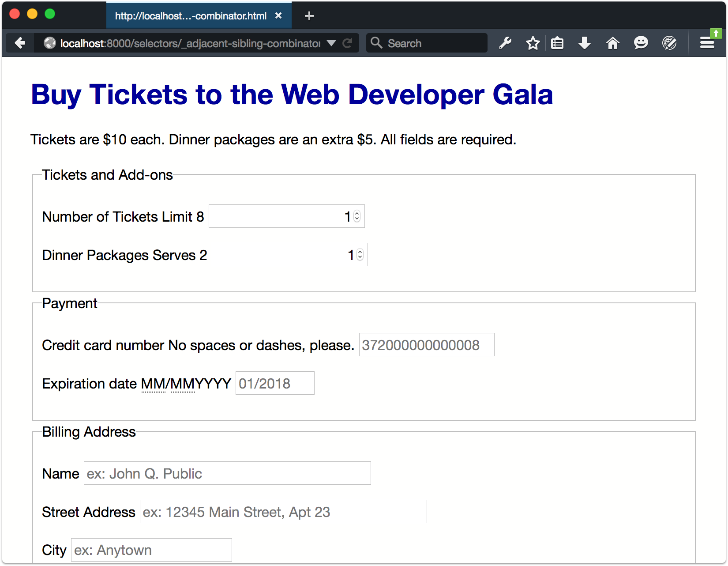Click the Expiration date field
The width and height of the screenshot is (728, 566).
tap(274, 383)
